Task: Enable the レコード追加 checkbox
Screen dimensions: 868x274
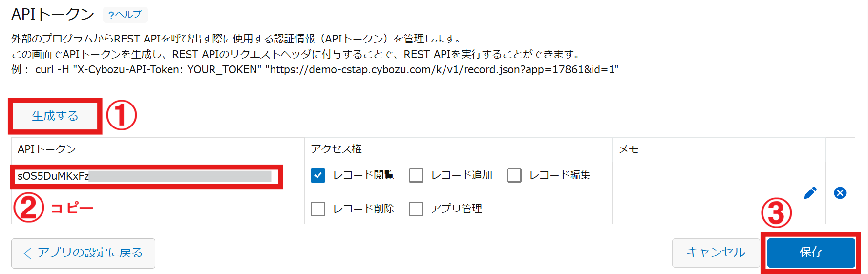Action: (x=416, y=175)
